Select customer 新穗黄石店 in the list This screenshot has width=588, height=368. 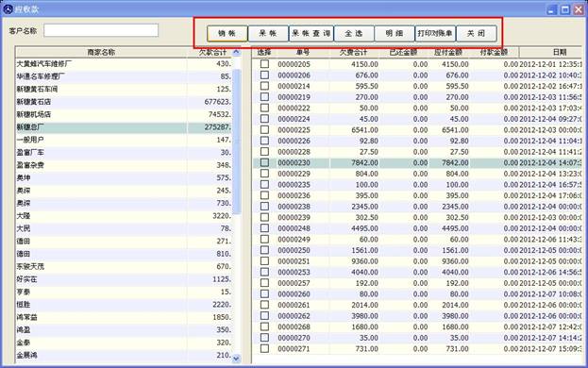[x=124, y=102]
